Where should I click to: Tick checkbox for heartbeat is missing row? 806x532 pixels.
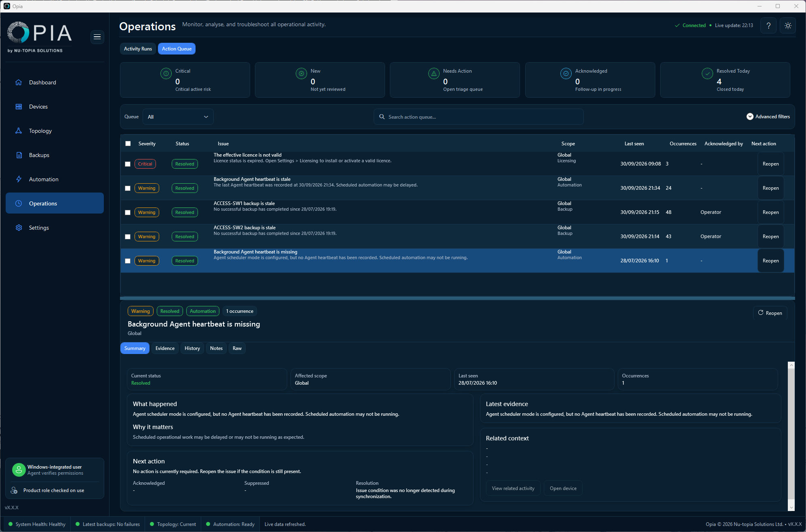pyautogui.click(x=128, y=261)
